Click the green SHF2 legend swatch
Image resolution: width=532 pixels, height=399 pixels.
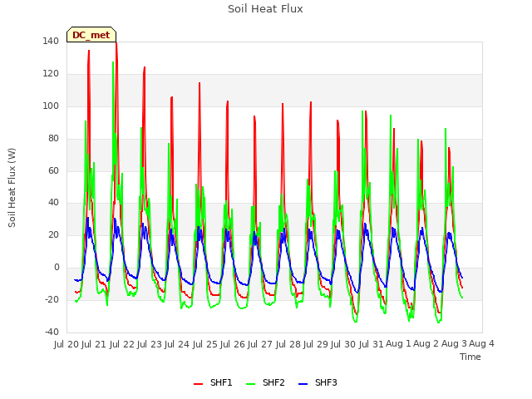coord(250,384)
